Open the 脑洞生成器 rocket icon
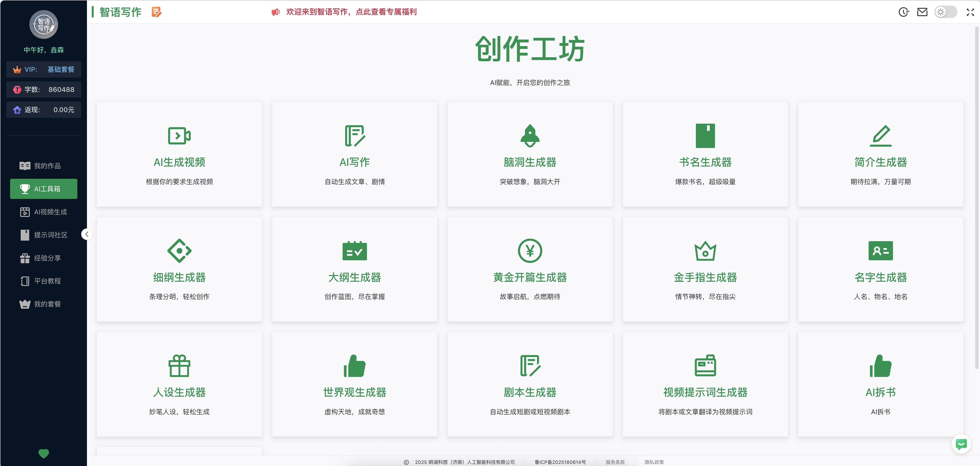980x466 pixels. pos(530,136)
